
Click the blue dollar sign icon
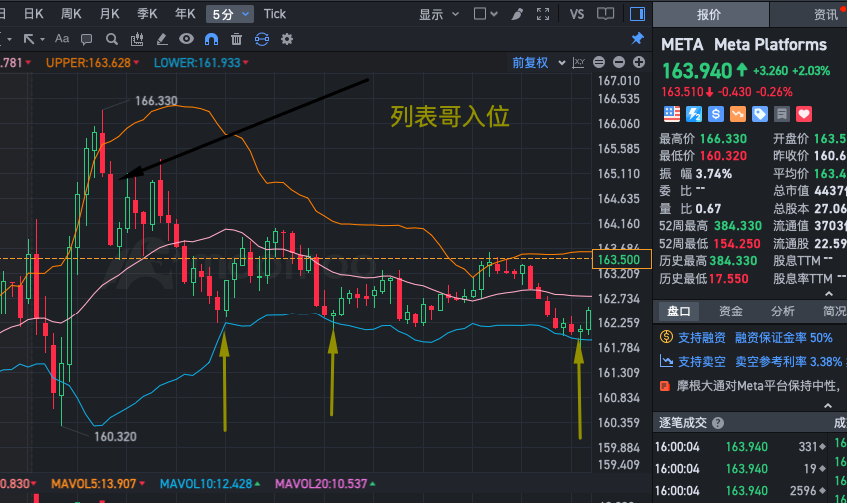[716, 114]
